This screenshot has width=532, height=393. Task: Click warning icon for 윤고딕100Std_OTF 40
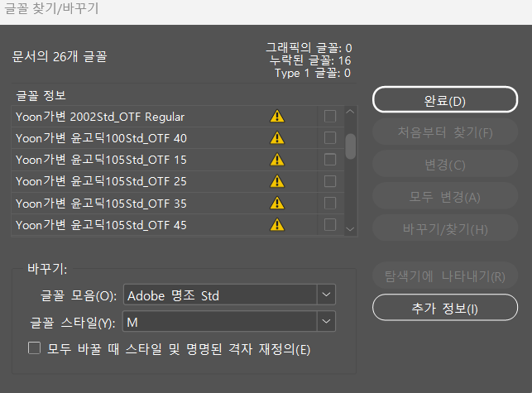click(x=277, y=138)
